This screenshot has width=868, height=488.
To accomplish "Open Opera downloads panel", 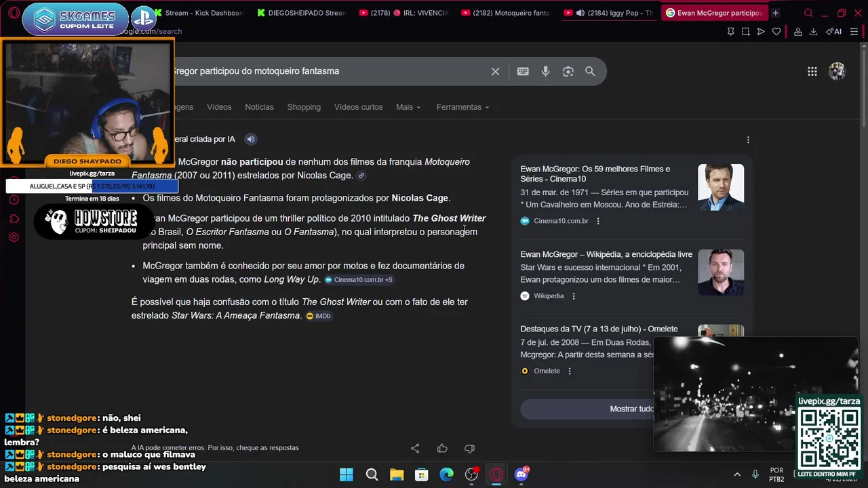I will (x=813, y=31).
